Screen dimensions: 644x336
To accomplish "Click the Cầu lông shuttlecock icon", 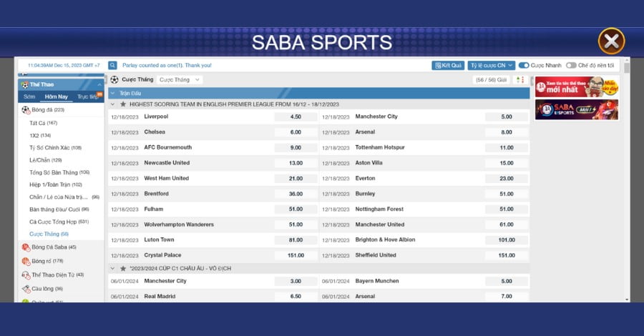I will (x=26, y=289).
